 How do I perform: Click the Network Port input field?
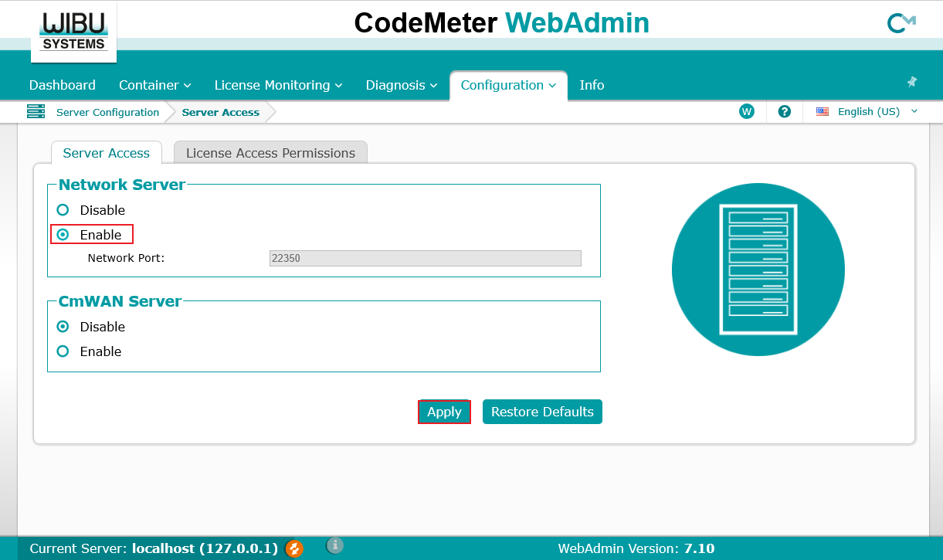pyautogui.click(x=425, y=259)
